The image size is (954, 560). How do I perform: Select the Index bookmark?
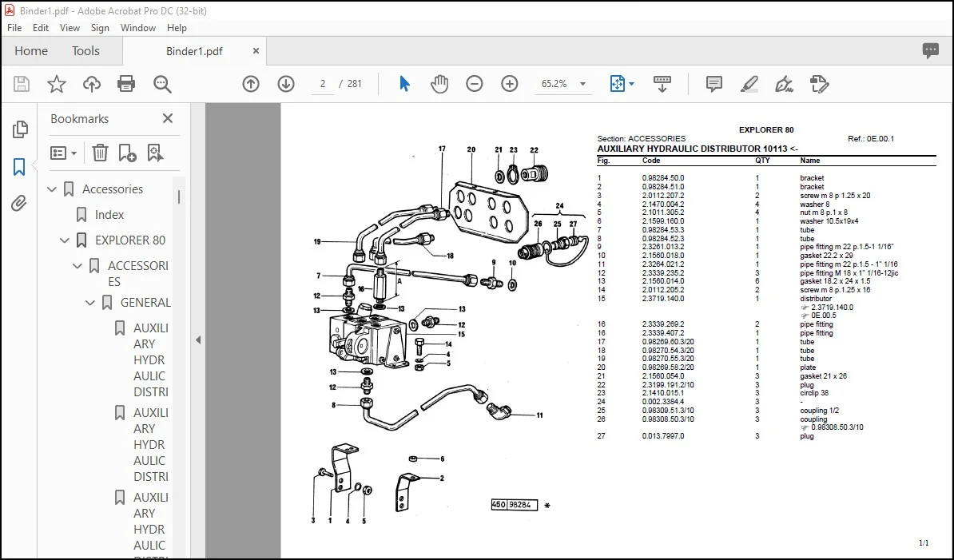(x=109, y=215)
